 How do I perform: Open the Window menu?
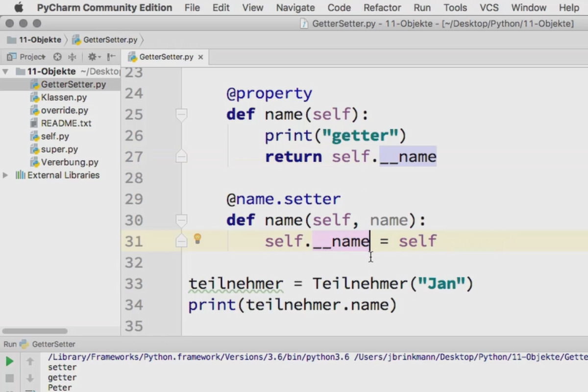click(x=529, y=7)
